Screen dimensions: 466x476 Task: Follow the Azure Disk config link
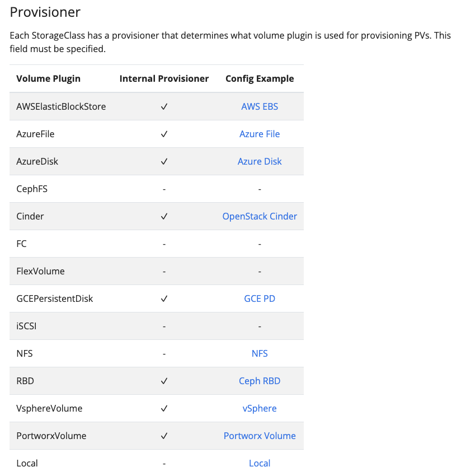point(260,161)
